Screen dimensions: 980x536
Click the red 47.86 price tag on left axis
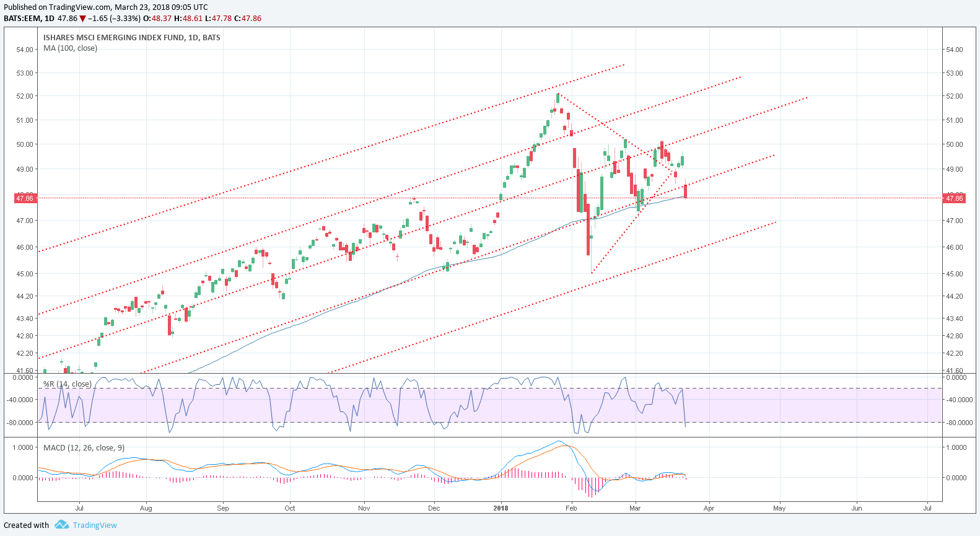pyautogui.click(x=25, y=198)
